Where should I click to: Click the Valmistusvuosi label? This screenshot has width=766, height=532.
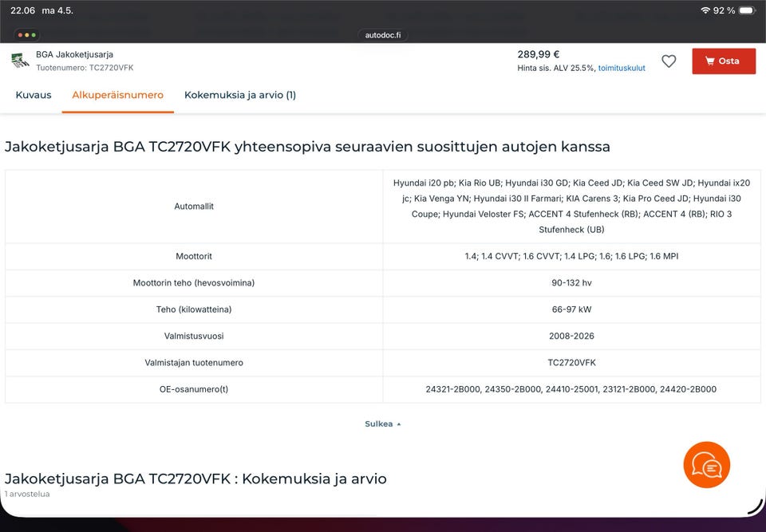click(x=194, y=336)
